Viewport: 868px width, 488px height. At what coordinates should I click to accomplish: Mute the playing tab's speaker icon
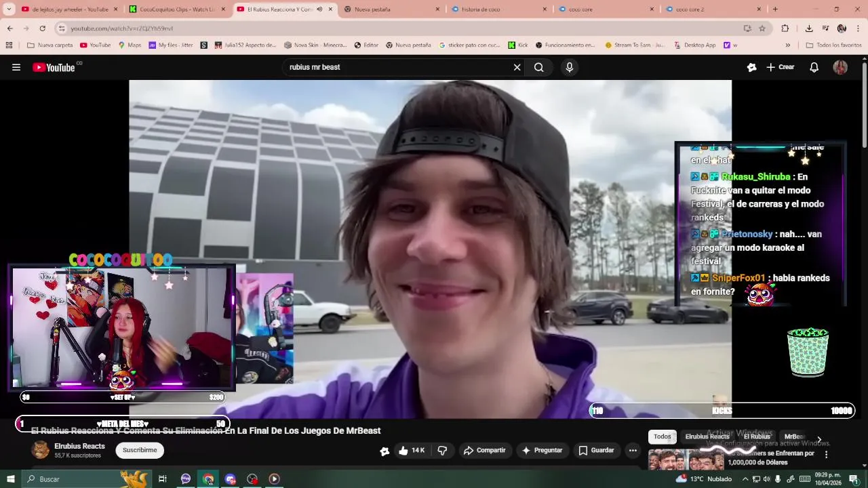click(x=320, y=9)
